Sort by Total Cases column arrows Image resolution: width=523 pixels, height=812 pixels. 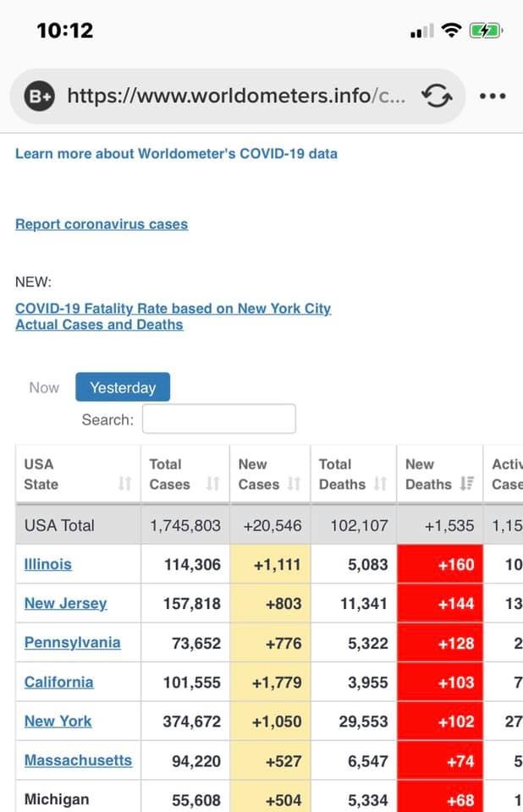click(212, 484)
